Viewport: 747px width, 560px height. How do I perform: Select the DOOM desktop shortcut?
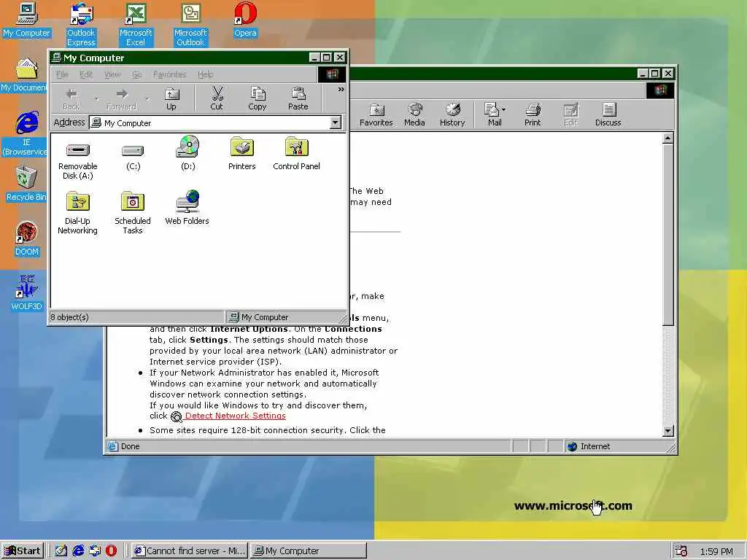tap(27, 239)
